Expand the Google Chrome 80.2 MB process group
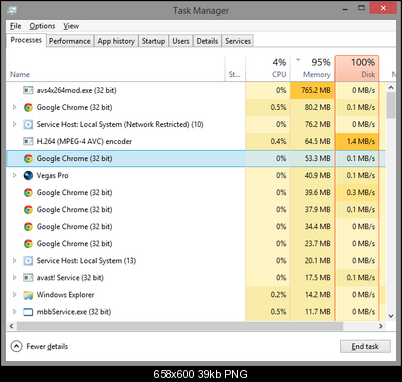Viewport: 402px width, 382px height. pyautogui.click(x=15, y=107)
